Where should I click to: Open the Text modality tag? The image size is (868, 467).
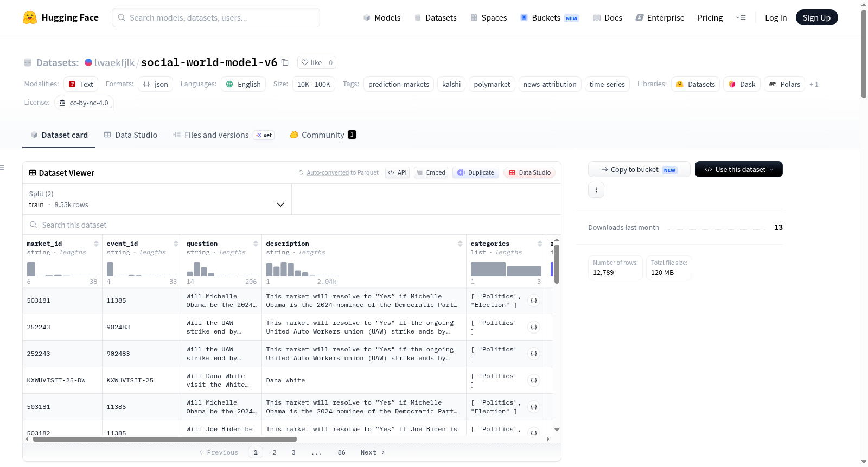81,84
